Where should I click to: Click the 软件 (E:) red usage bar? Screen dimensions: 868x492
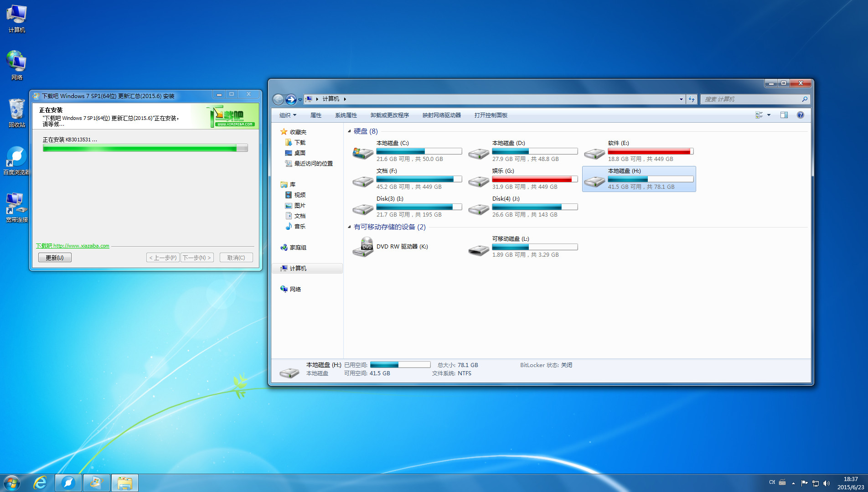(651, 151)
